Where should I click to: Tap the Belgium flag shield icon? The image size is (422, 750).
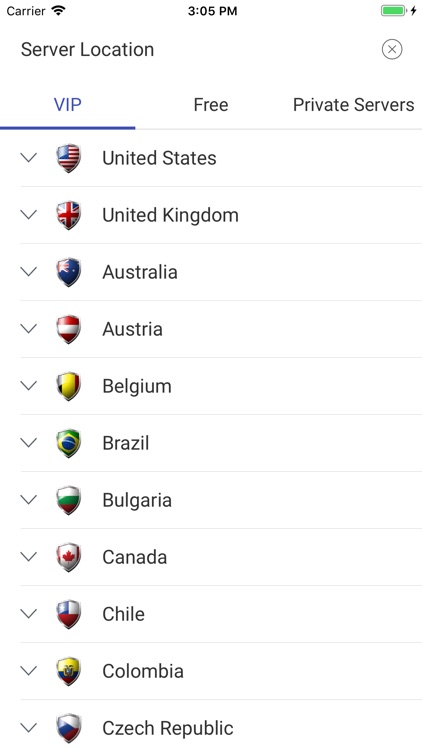tap(68, 386)
